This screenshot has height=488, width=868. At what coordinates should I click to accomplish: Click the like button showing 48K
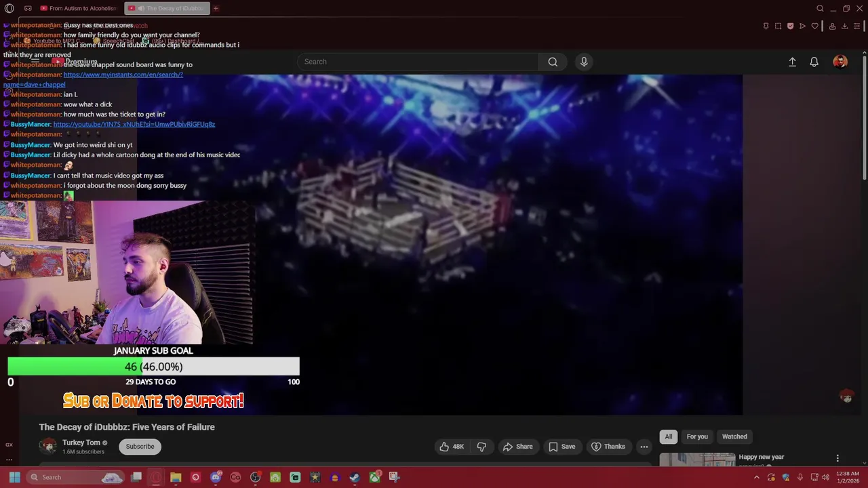452,447
